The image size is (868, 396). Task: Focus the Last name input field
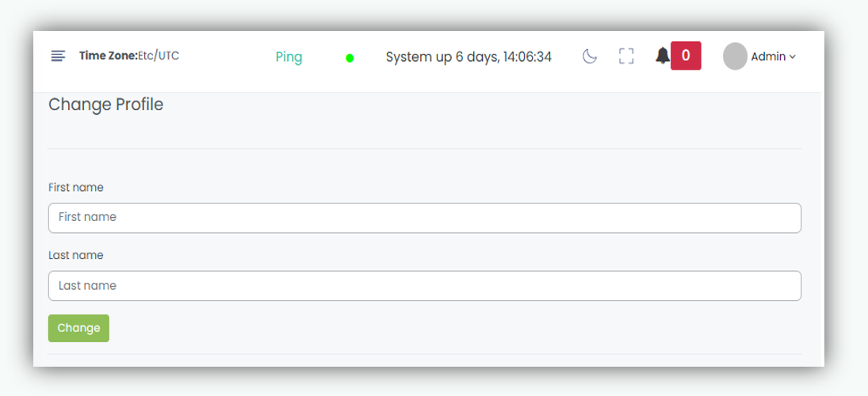[x=424, y=286]
